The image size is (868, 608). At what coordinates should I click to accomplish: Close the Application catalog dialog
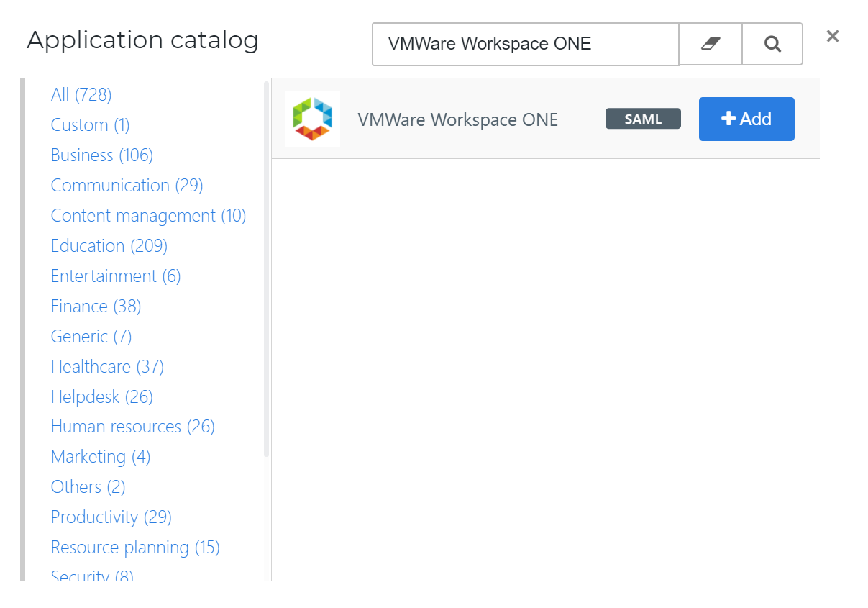(833, 36)
